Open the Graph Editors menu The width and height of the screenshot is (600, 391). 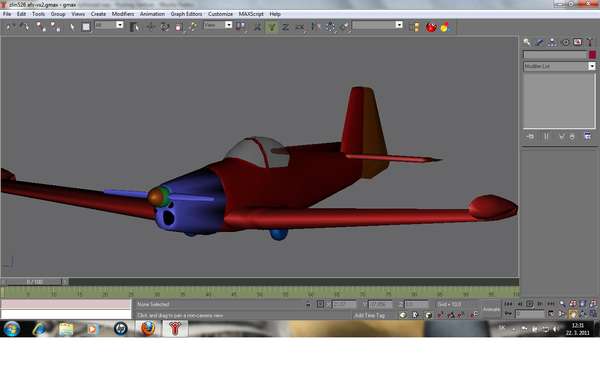coord(186,14)
